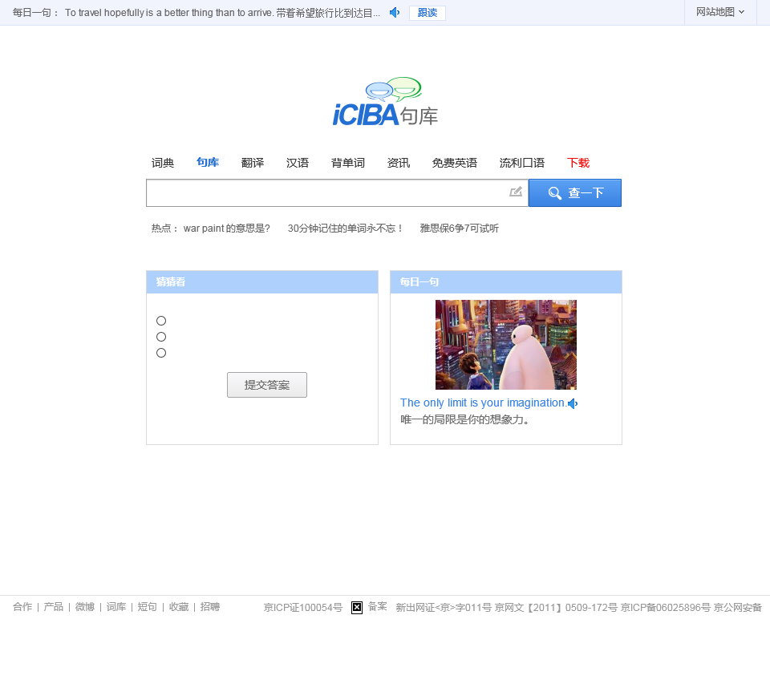
Task: Click the 每日一句 panel header
Action: click(506, 281)
